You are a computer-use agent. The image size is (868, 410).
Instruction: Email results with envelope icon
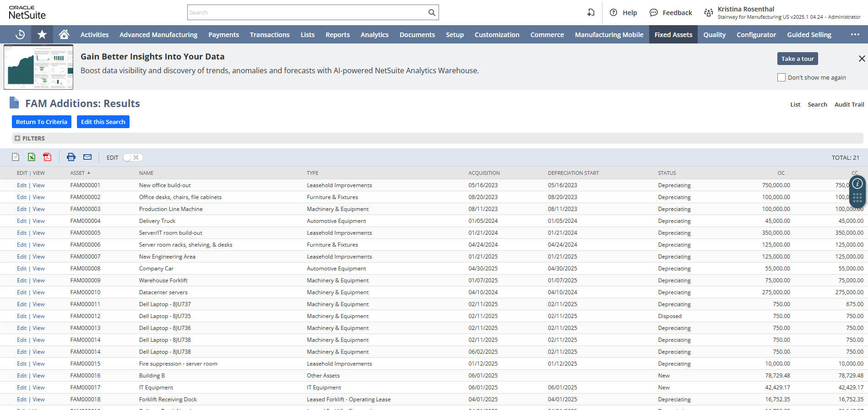[87, 157]
